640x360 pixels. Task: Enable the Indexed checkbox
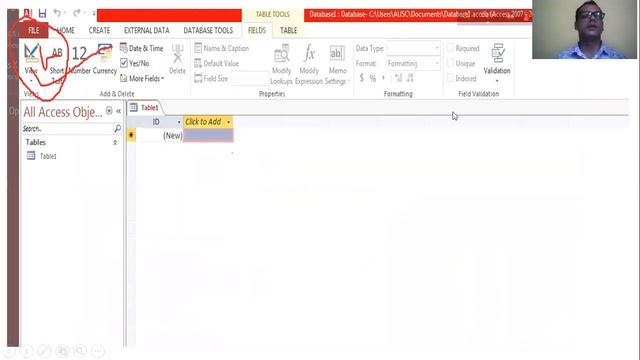tap(451, 78)
